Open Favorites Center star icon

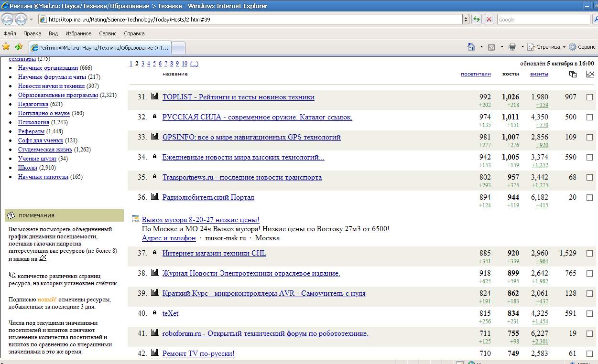[6, 47]
